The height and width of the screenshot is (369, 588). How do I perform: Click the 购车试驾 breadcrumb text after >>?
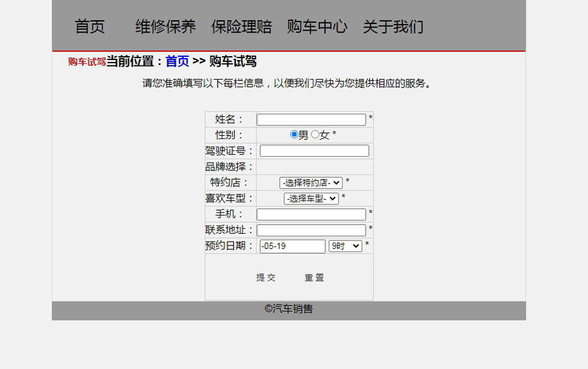[x=233, y=61]
